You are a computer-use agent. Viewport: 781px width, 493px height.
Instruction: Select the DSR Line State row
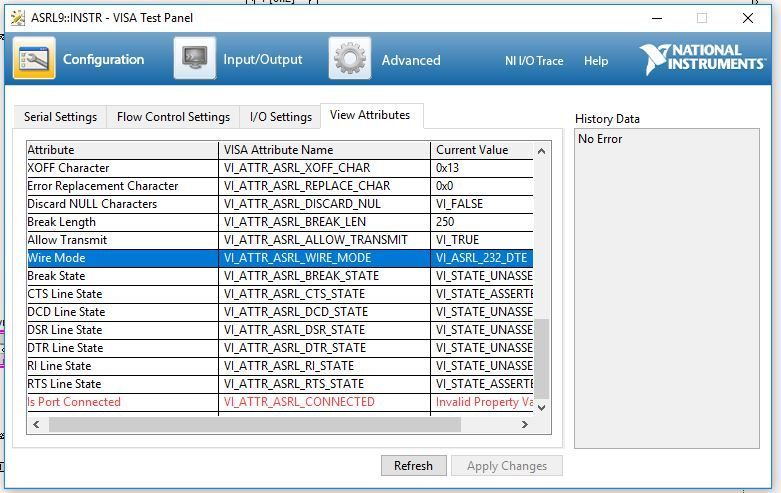(x=280, y=330)
